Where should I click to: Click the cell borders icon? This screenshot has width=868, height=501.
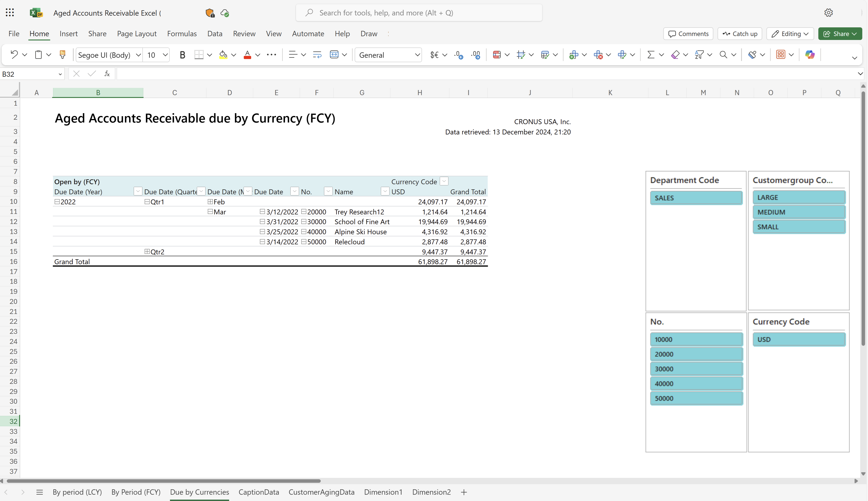coord(198,54)
